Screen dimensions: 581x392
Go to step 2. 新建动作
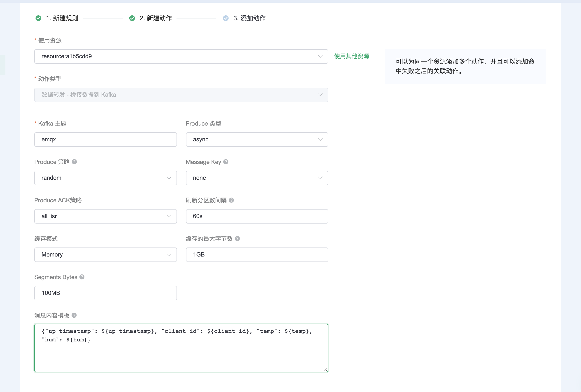point(156,18)
